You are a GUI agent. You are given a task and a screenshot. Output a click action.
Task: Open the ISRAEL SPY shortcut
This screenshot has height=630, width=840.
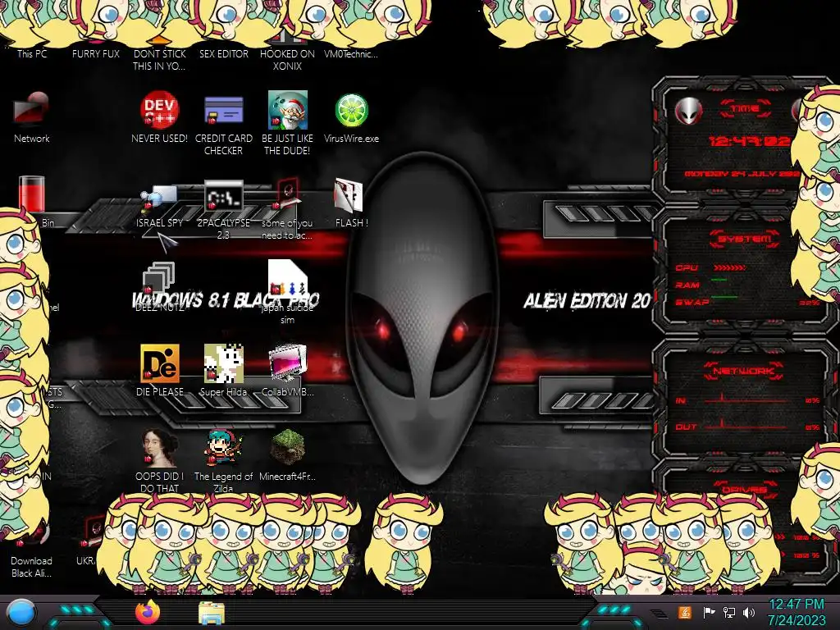159,197
